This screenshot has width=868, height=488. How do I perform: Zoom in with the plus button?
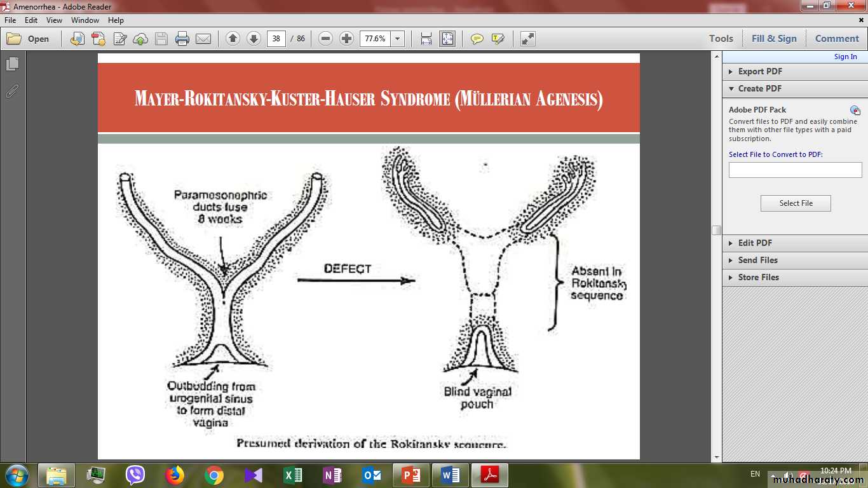point(346,39)
